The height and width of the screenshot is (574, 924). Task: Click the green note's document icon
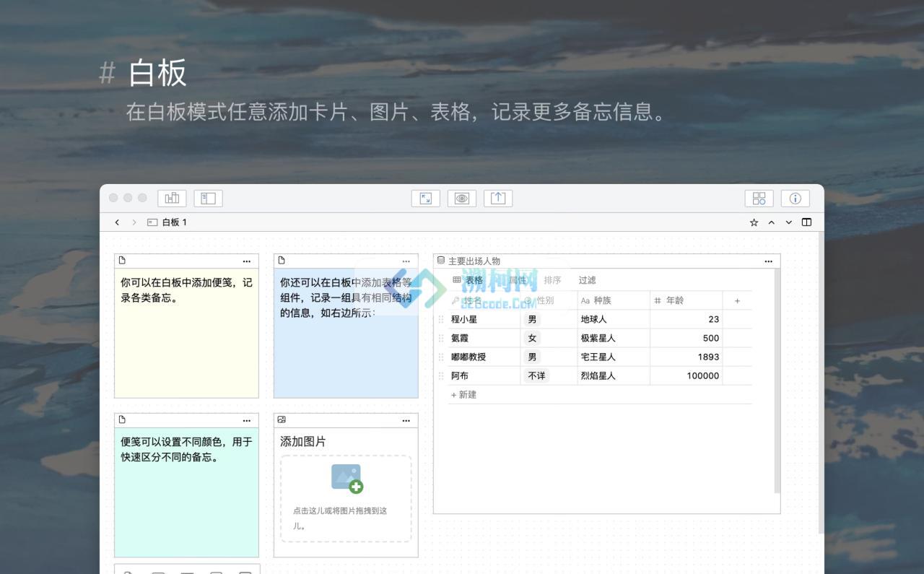tap(122, 419)
